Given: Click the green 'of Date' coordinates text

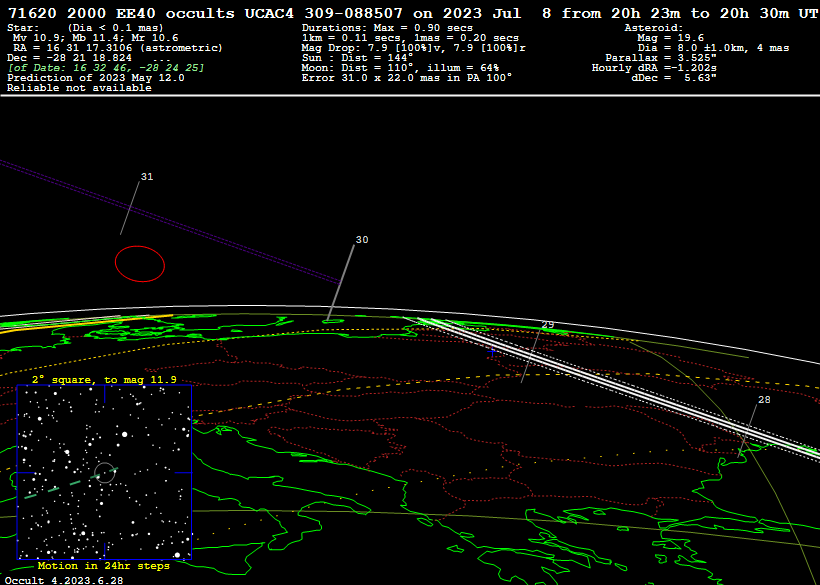Looking at the screenshot, I should 106,68.
